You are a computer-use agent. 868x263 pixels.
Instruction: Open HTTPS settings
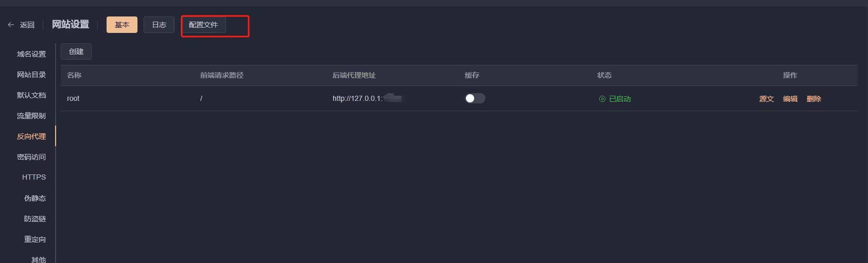[x=34, y=177]
